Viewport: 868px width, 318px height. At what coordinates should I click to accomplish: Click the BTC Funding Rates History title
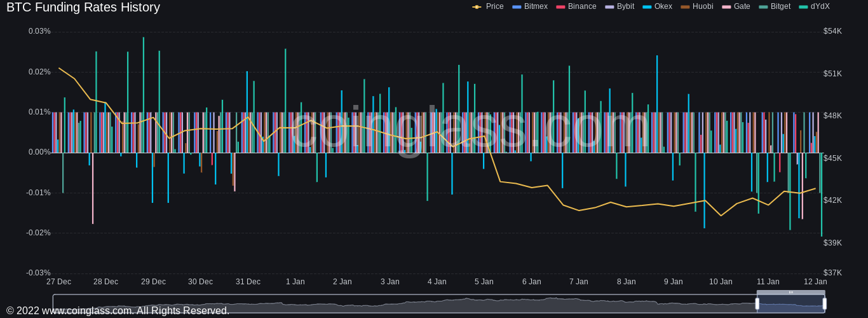tap(83, 8)
